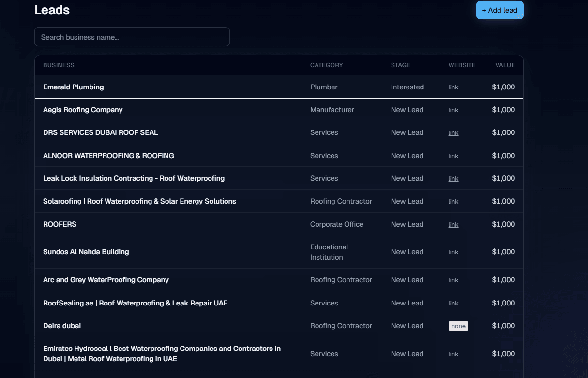Select the Deira dubai business name
This screenshot has height=378, width=588.
tap(62, 326)
